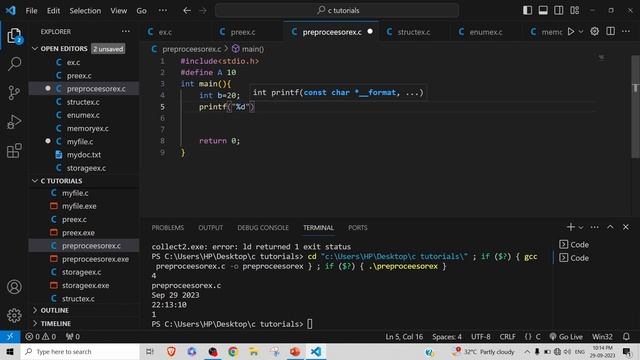The height and width of the screenshot is (360, 640).
Task: Open mydoc.txt in Open Editors
Action: pyautogui.click(x=84, y=155)
